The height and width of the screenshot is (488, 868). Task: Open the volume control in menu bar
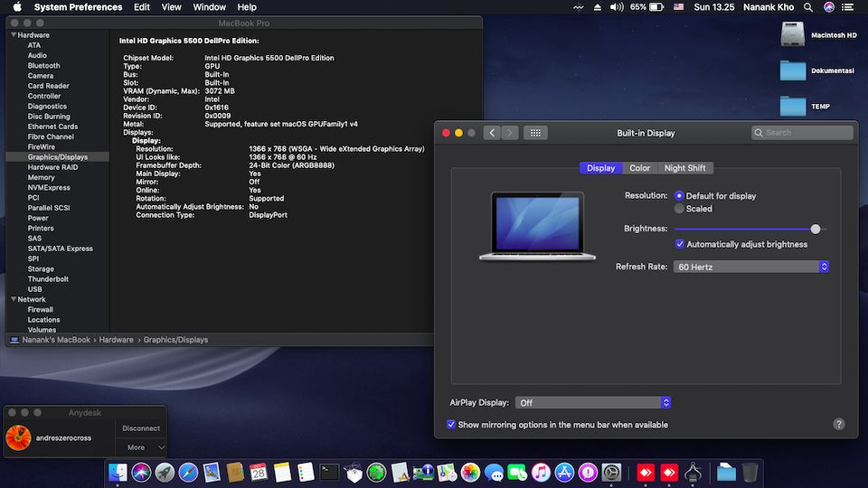(x=617, y=7)
